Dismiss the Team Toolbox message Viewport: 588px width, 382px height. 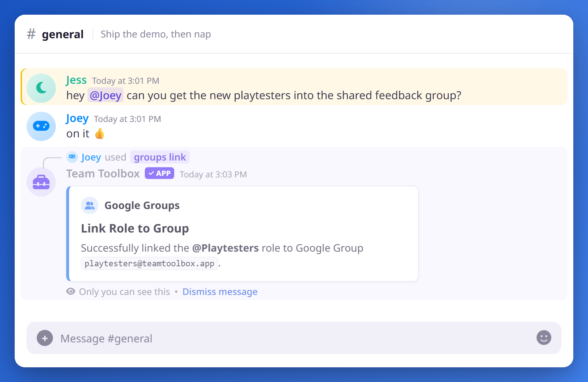point(220,292)
